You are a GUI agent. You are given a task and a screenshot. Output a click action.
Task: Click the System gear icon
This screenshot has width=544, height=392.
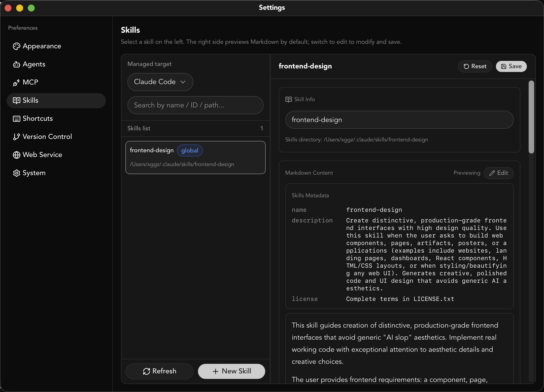tap(16, 173)
